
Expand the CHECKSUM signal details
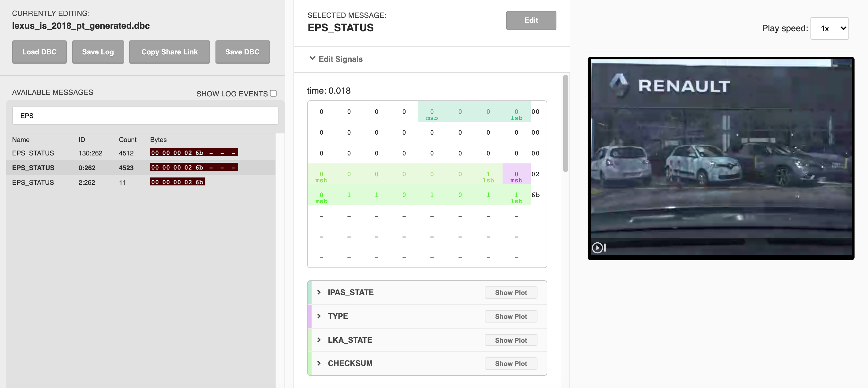(x=319, y=363)
